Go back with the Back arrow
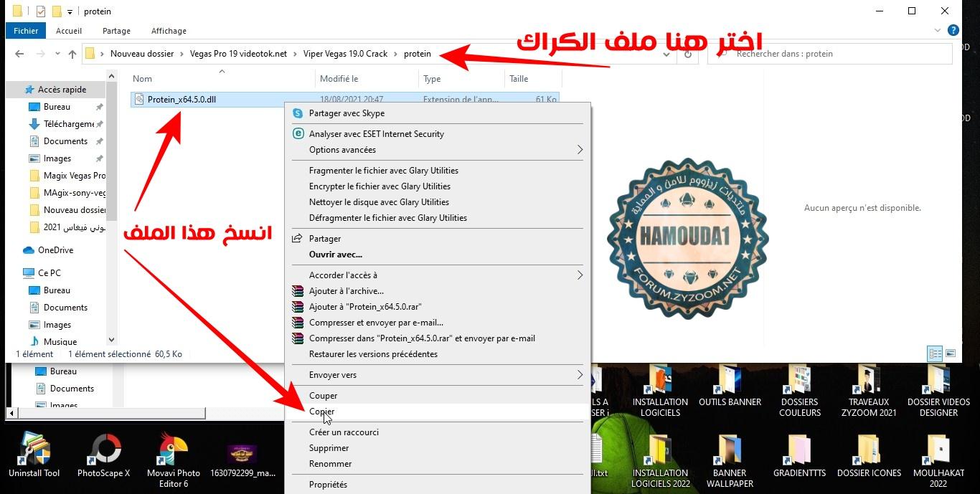The width and height of the screenshot is (980, 494). click(19, 54)
